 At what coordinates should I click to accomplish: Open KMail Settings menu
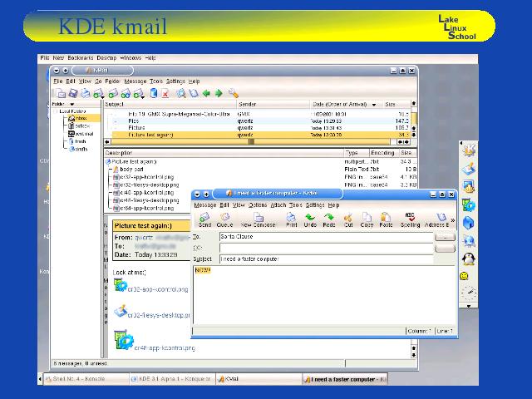pos(175,81)
